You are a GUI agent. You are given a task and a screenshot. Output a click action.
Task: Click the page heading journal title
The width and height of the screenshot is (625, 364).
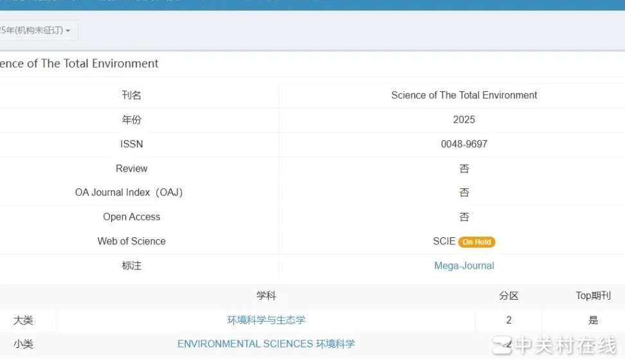pyautogui.click(x=79, y=64)
